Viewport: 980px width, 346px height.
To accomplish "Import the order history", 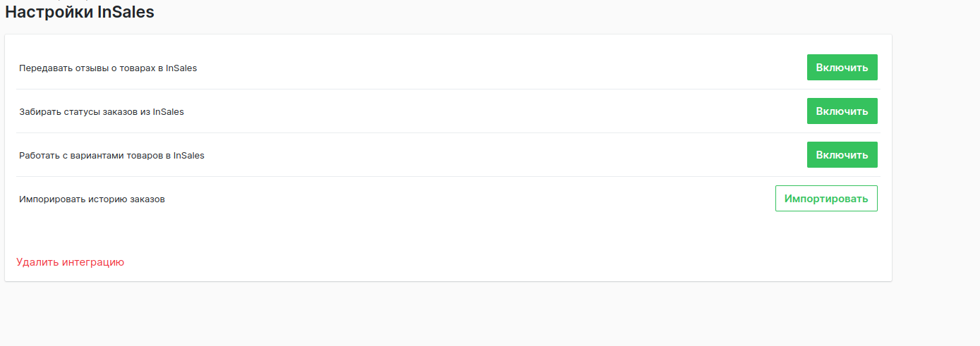I will coord(825,199).
